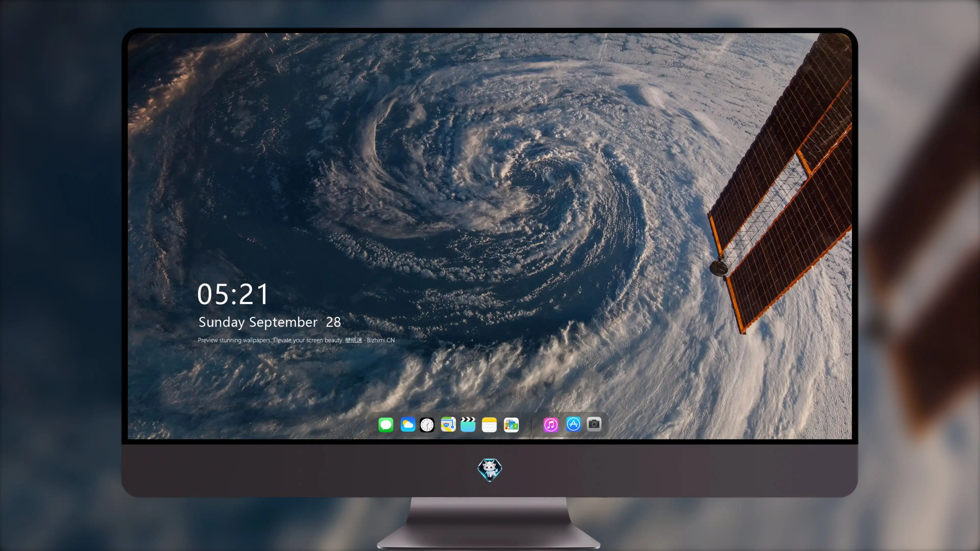Open the photo collage app in the dock
This screenshot has height=551, width=980.
coord(511,424)
